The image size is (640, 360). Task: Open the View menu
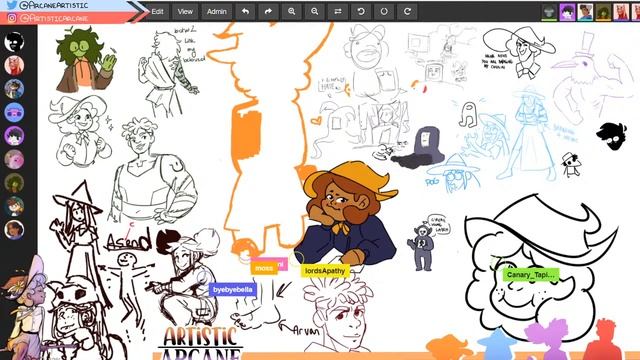pyautogui.click(x=185, y=11)
